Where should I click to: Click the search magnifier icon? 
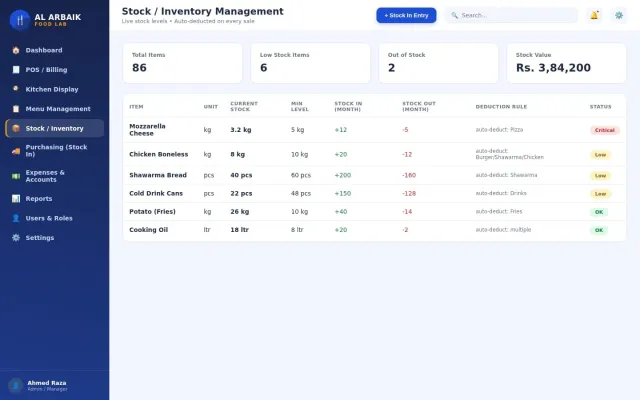454,16
